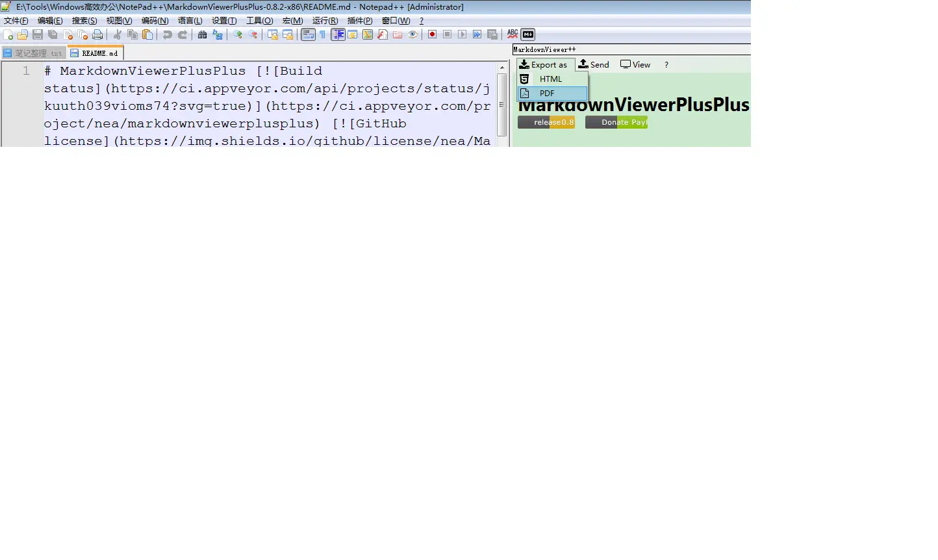Click the Synchronize Horizontal Scrolling icon
938x560 pixels.
point(288,34)
